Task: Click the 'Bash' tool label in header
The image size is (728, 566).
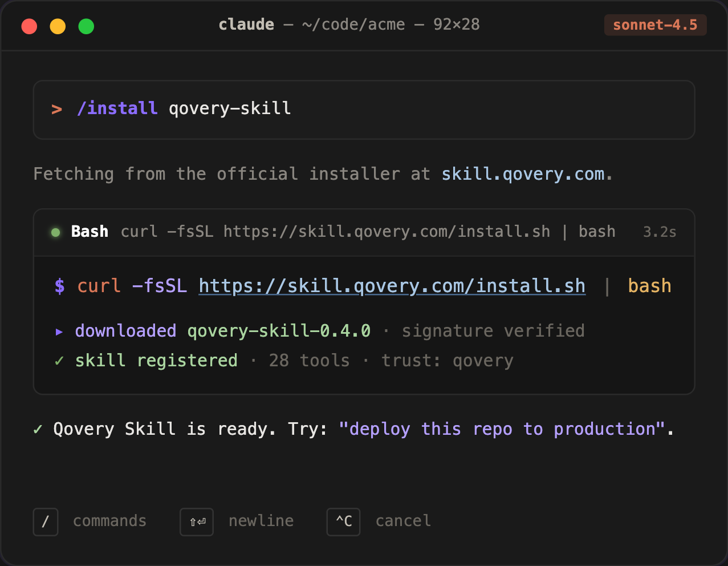Action: (x=90, y=232)
